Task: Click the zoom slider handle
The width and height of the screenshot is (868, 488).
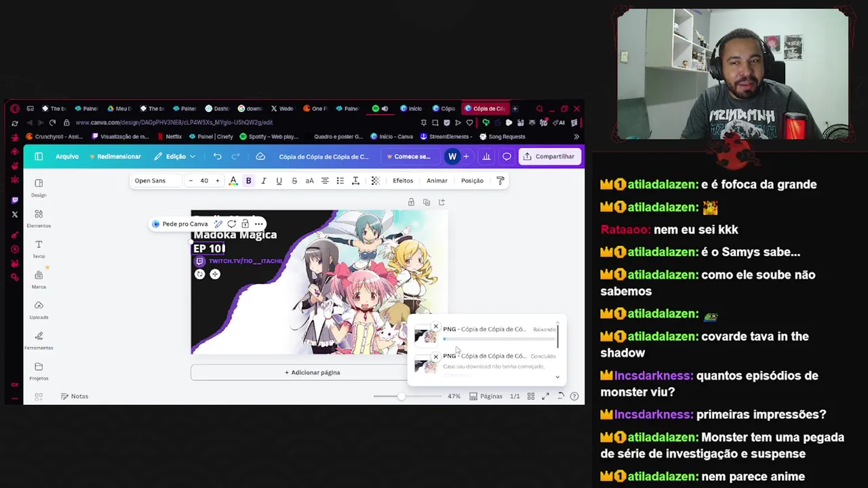Action: (x=401, y=396)
